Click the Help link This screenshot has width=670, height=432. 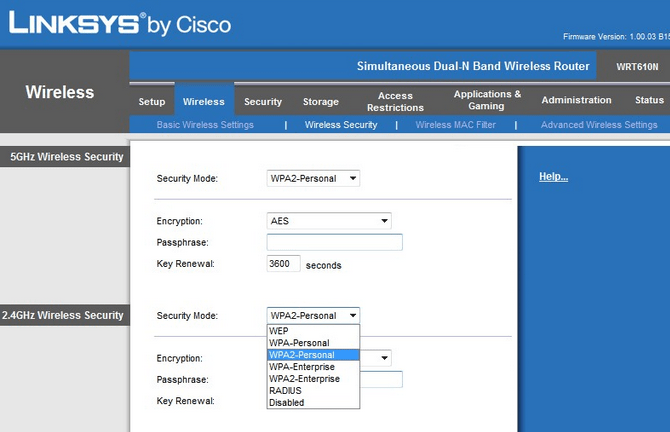click(x=553, y=177)
